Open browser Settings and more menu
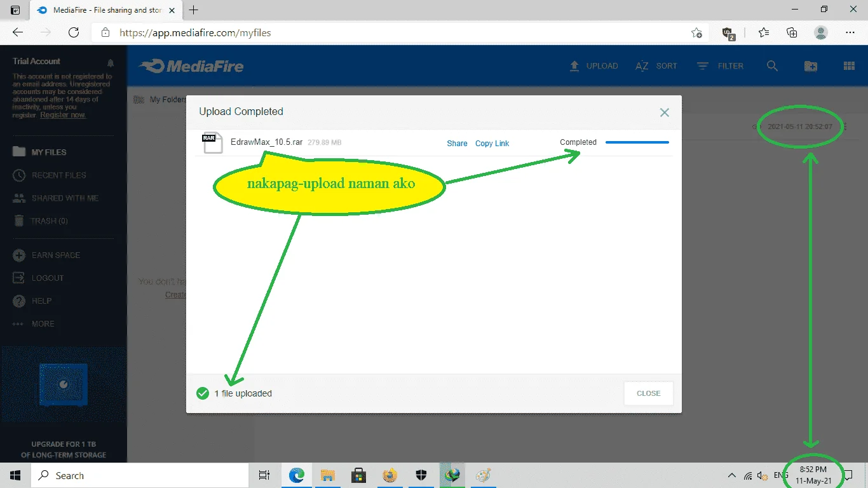The width and height of the screenshot is (868, 488). point(850,32)
